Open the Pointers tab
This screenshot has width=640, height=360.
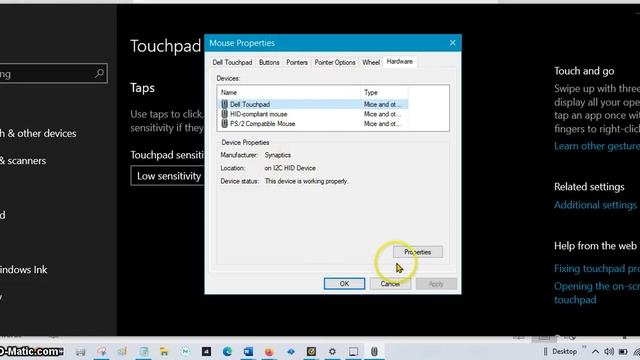click(297, 62)
